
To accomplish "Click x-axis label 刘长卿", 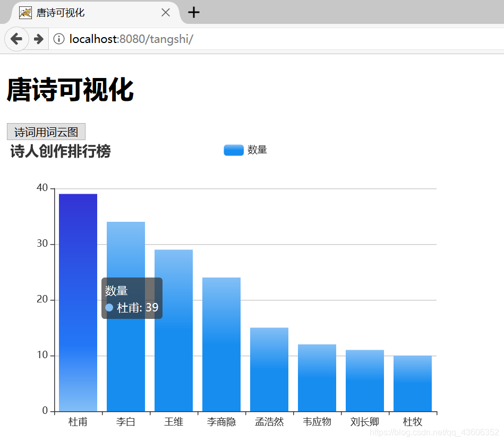I will 365,422.
